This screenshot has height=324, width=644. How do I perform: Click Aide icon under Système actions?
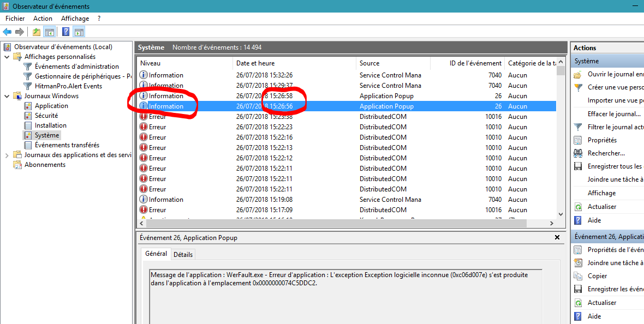pyautogui.click(x=578, y=220)
